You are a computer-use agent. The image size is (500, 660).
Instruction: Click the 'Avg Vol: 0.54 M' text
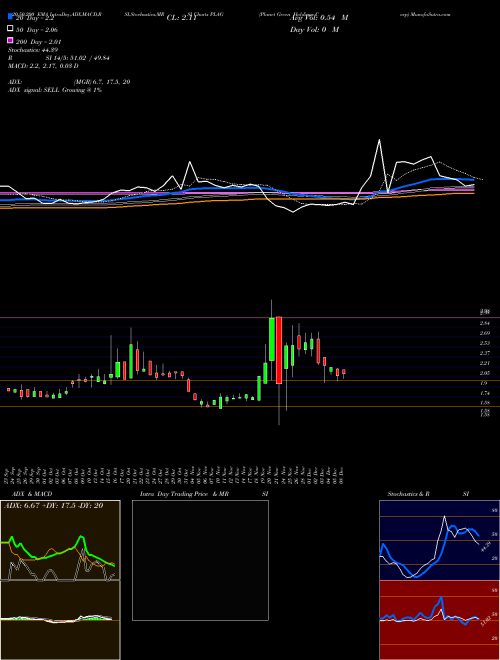click(319, 18)
